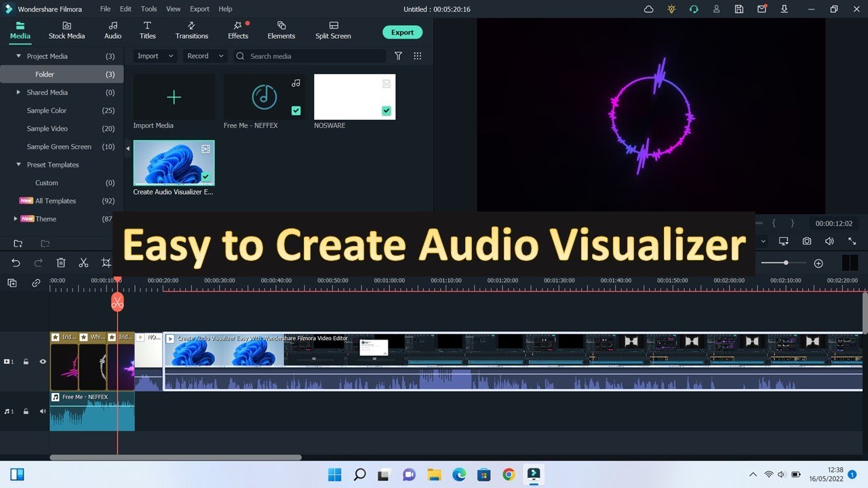Open the Transitions tab
868x488 pixels.
click(192, 30)
